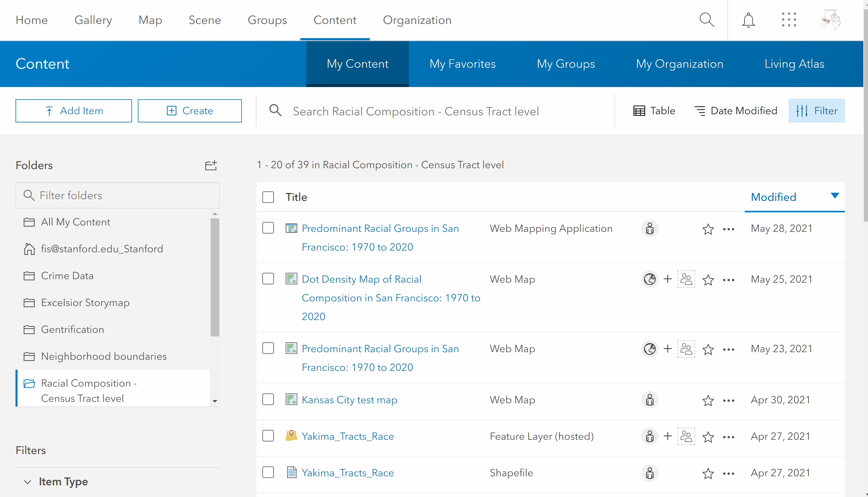This screenshot has height=497, width=868.
Task: Open the notifications bell
Action: coord(748,20)
